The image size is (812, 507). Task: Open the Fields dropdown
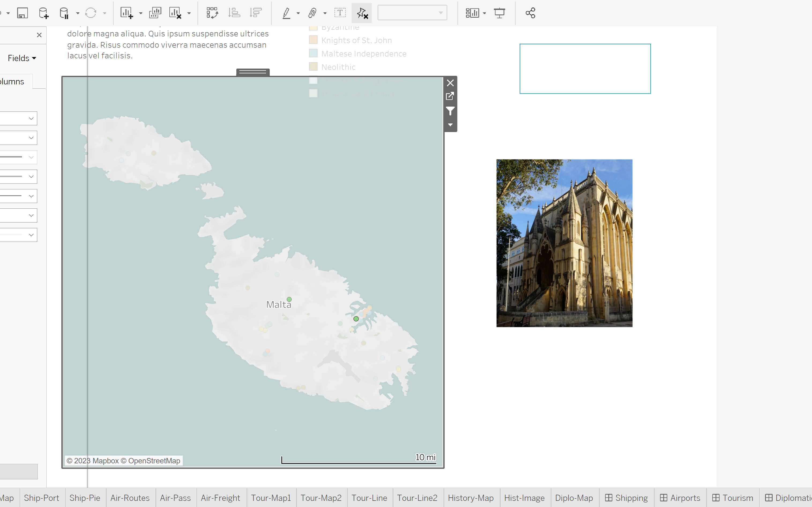tap(22, 58)
